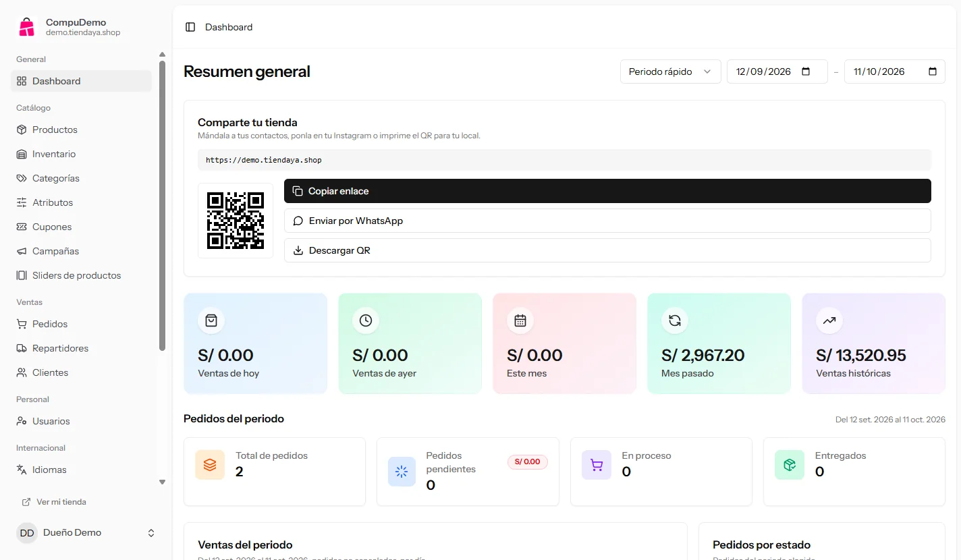
Task: Follow the Ver mi tienda link
Action: click(x=54, y=502)
